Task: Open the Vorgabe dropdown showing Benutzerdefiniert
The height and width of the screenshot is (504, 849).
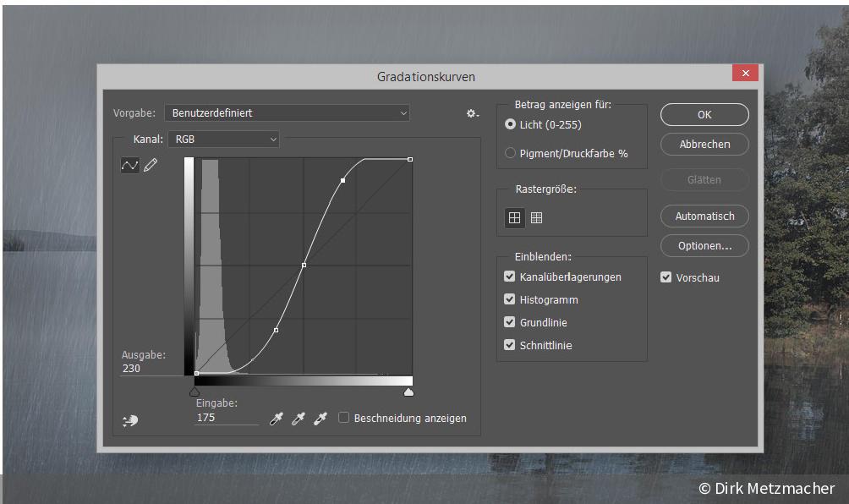Action: point(288,112)
